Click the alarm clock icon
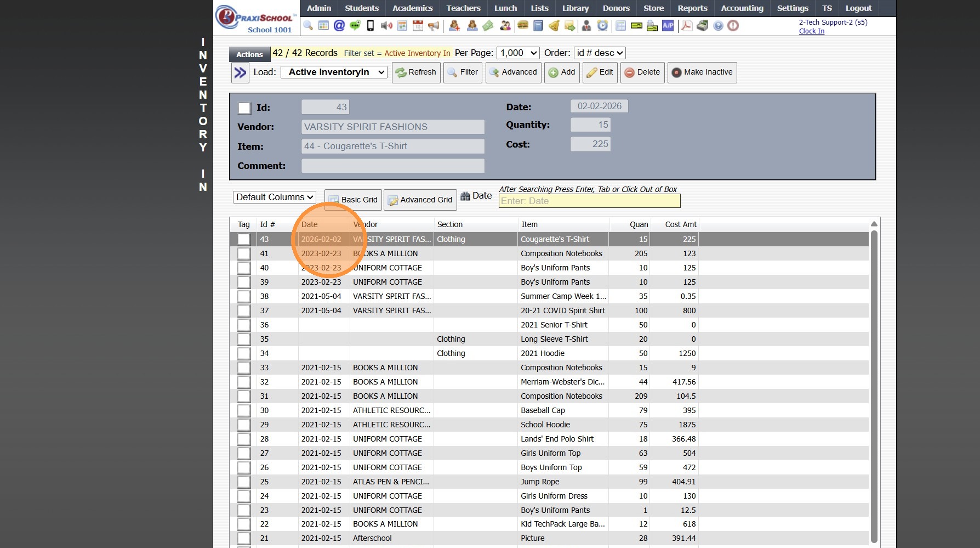 [602, 26]
